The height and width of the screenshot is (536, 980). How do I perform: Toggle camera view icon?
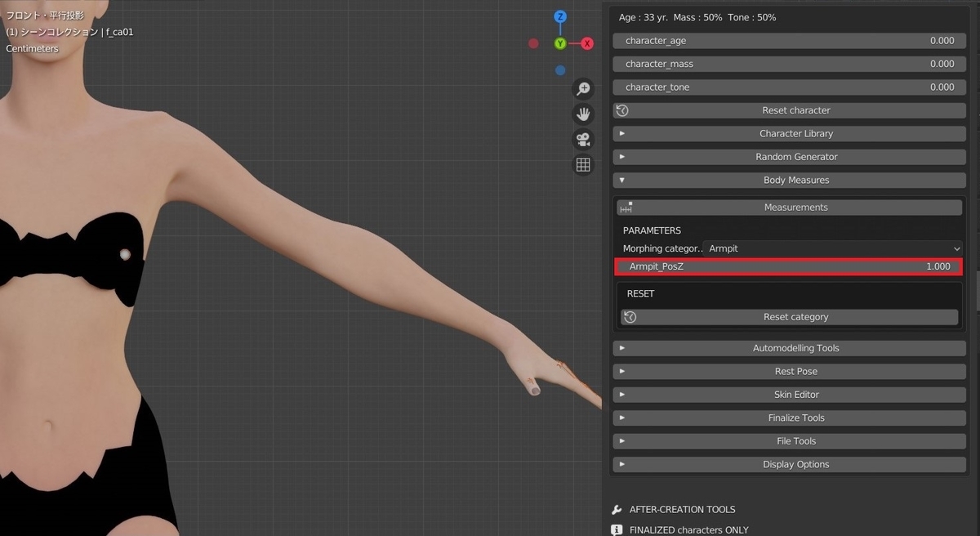[583, 139]
